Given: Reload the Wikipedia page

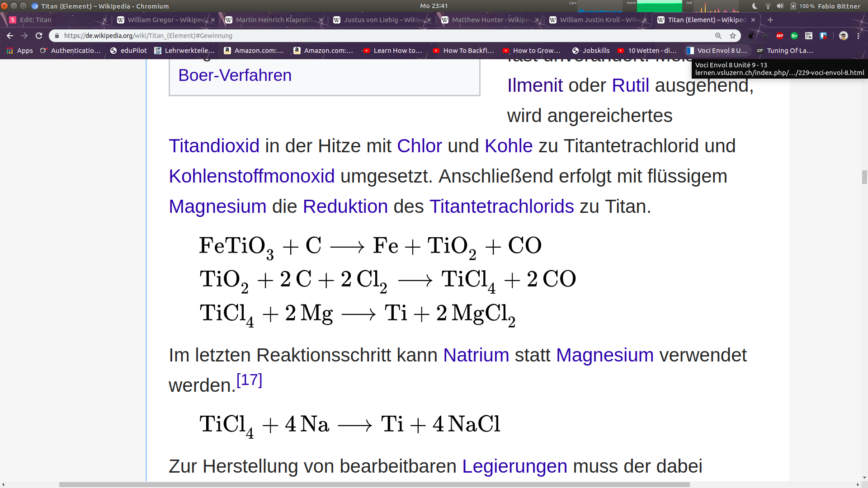Looking at the screenshot, I should tap(39, 36).
